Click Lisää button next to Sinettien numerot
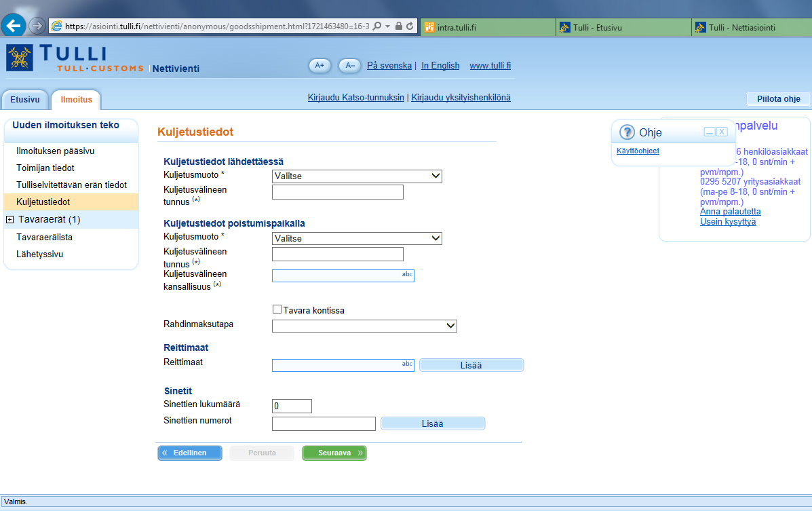Screen dimensions: 812x511 point(432,424)
